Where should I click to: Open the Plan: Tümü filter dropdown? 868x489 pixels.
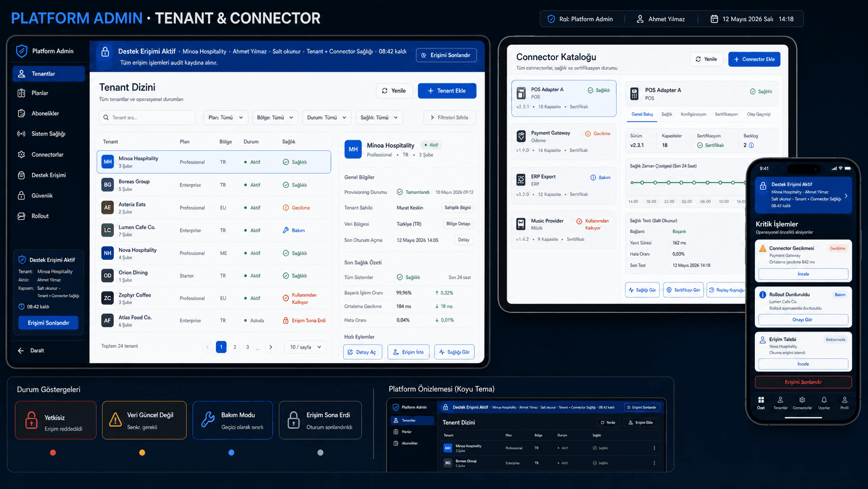pyautogui.click(x=226, y=117)
